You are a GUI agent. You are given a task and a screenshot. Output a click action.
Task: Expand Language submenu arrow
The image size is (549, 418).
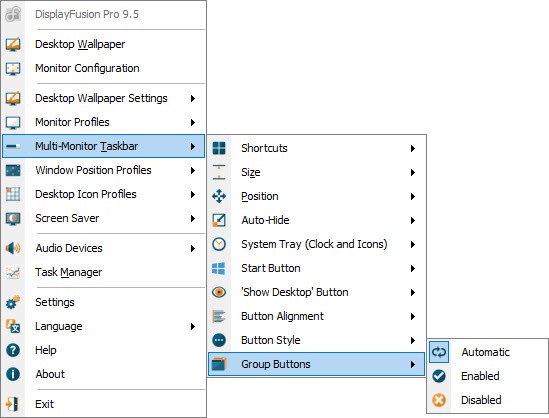[x=193, y=327]
